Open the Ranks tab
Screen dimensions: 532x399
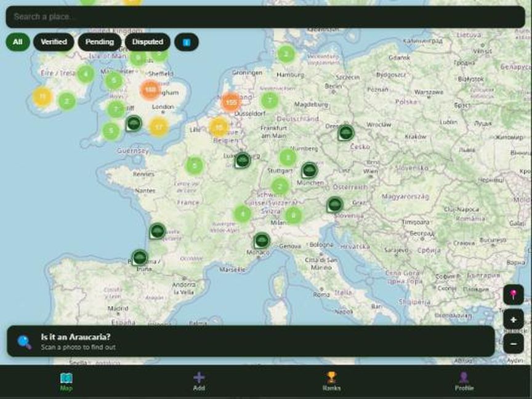(x=331, y=382)
